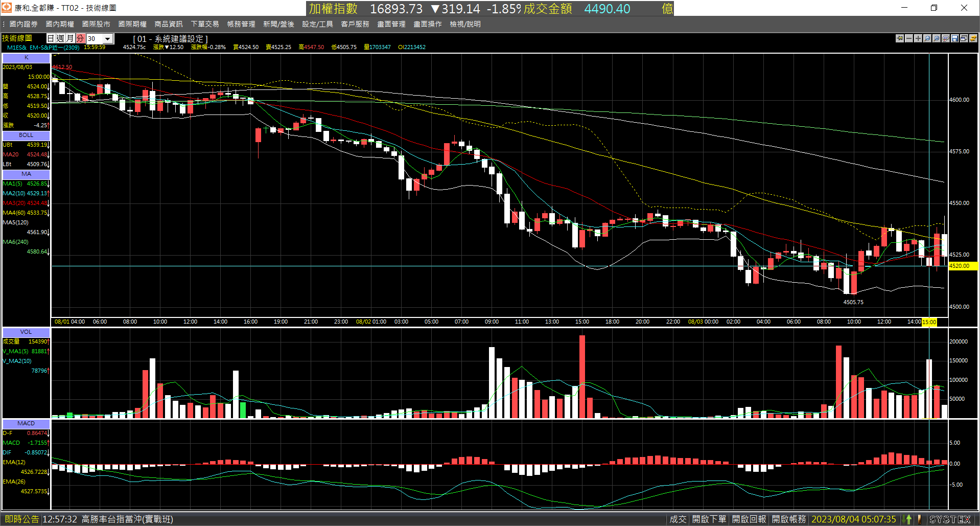Select 月 monthly period toggle
This screenshot has width=980, height=526.
click(x=71, y=38)
